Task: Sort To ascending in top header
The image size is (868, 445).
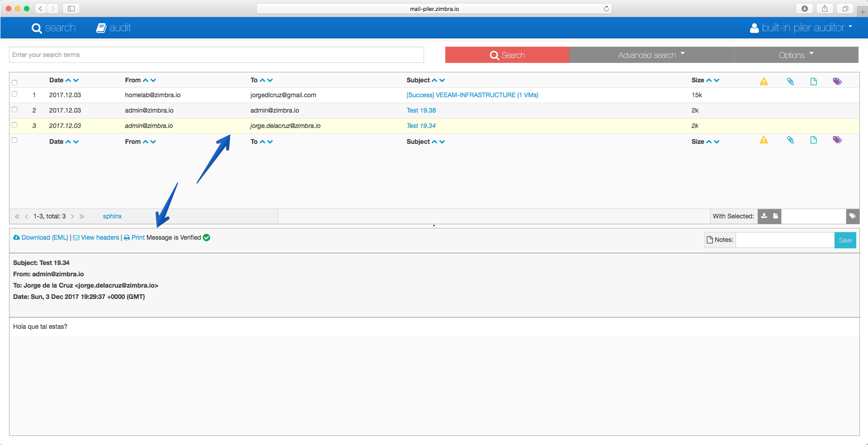Action: (263, 80)
